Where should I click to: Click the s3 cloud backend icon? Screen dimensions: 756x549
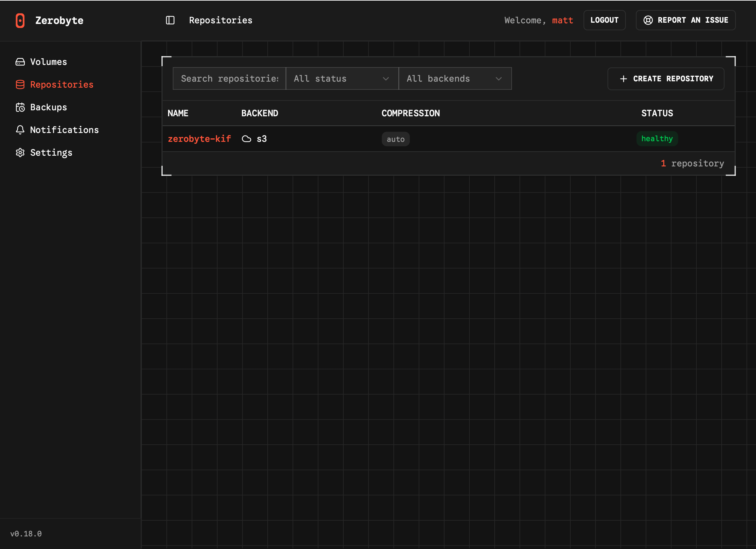247,139
